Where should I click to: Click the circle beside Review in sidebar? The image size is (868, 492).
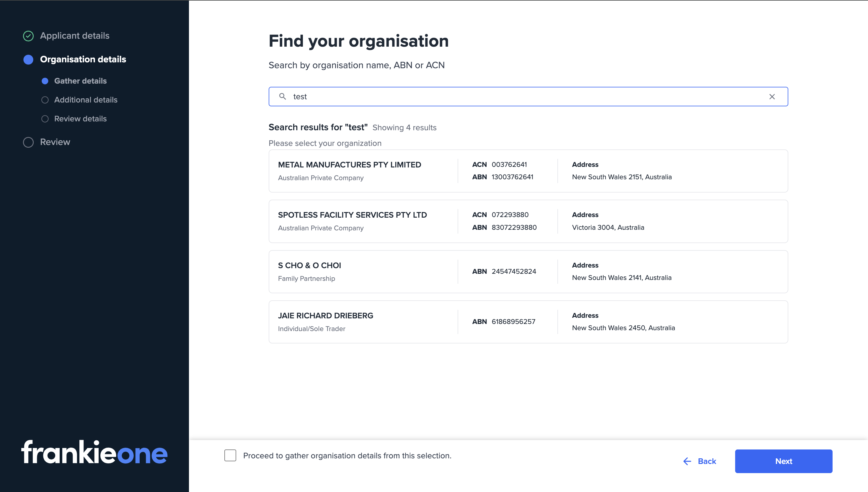tap(28, 142)
